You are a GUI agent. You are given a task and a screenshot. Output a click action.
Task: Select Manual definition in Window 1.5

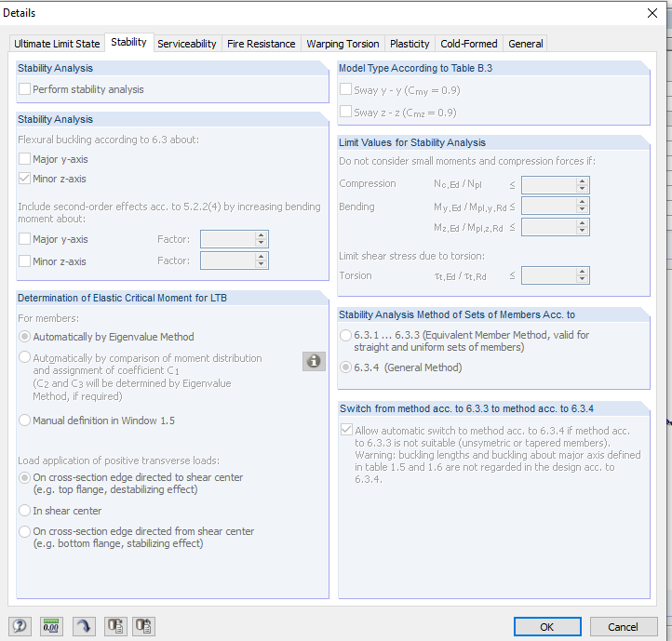[x=25, y=421]
